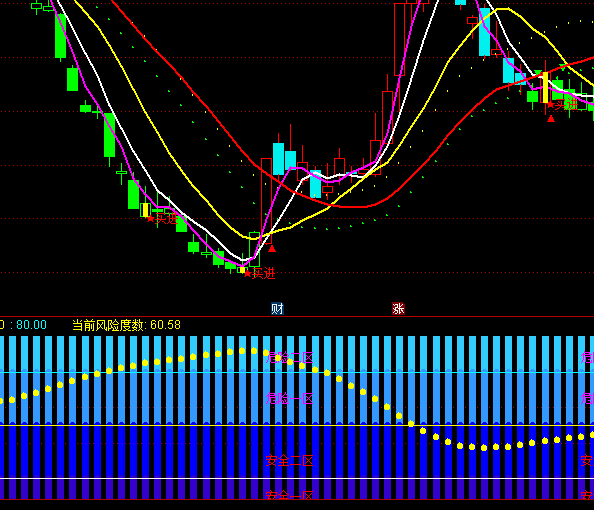This screenshot has height=510, width=594.
Task: Click the lowest yellow risk dot
Action: click(x=484, y=448)
